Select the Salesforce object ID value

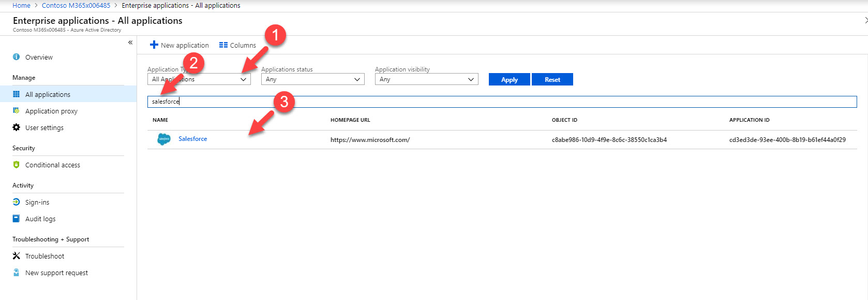tap(609, 140)
